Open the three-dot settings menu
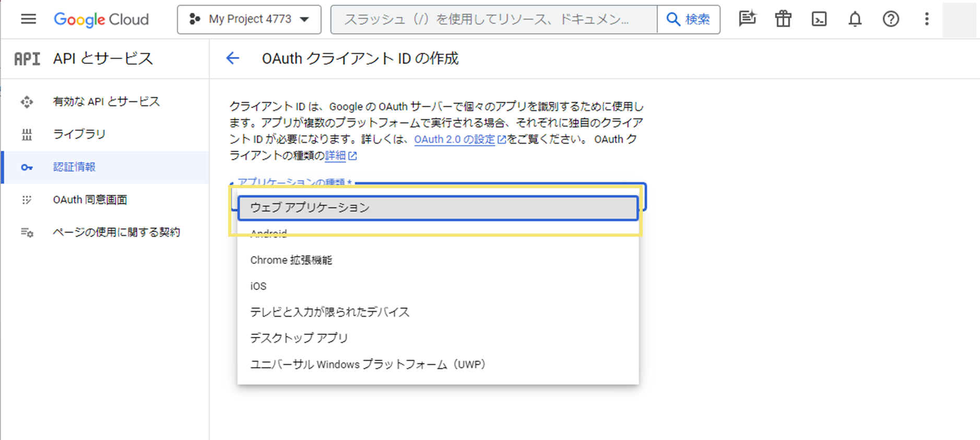This screenshot has width=980, height=440. 927,19
